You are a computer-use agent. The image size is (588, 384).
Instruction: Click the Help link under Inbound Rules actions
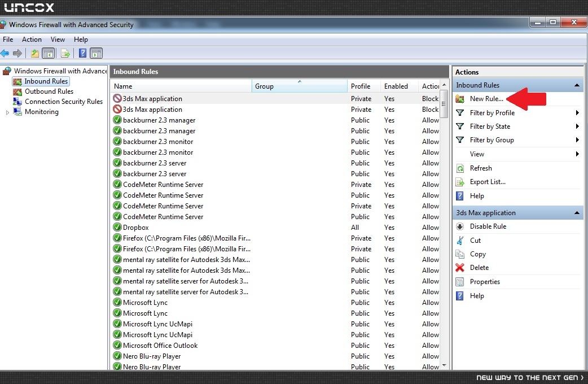(x=477, y=196)
